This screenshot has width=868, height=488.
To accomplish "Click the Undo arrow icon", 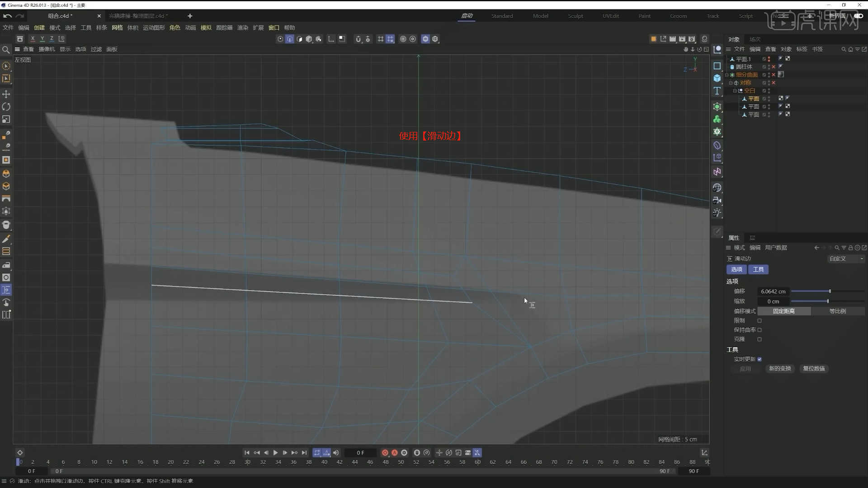I will [x=8, y=16].
